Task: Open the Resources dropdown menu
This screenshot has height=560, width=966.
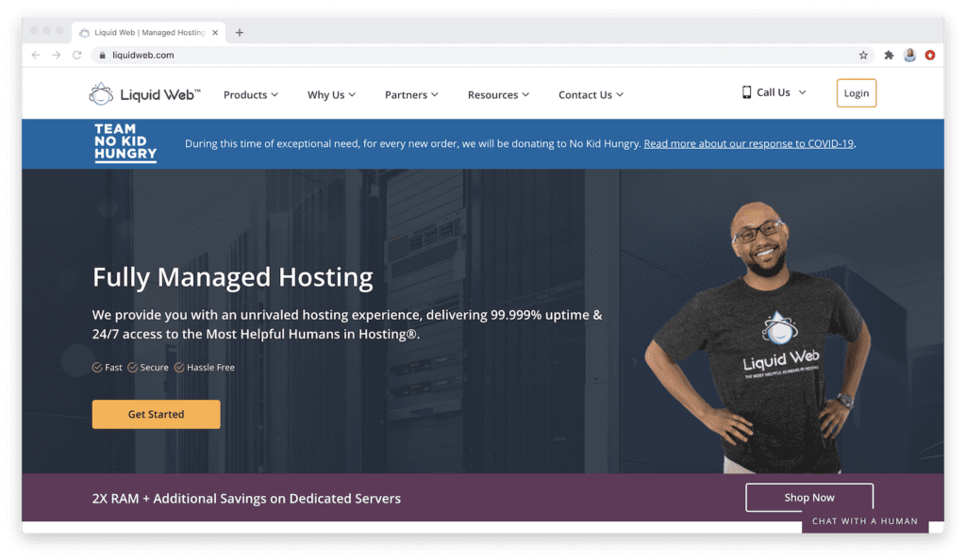Action: point(498,95)
